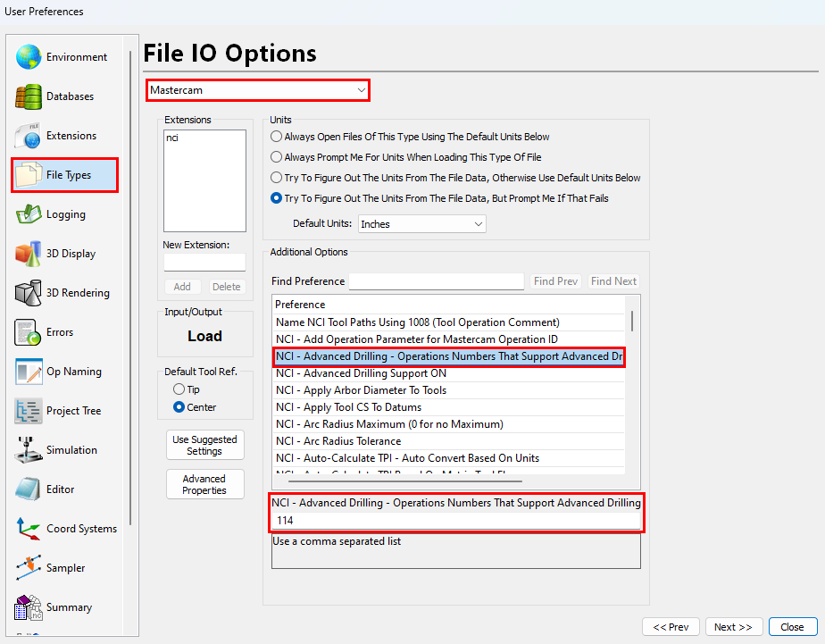
Task: Click the Preference column header
Action: click(x=448, y=305)
